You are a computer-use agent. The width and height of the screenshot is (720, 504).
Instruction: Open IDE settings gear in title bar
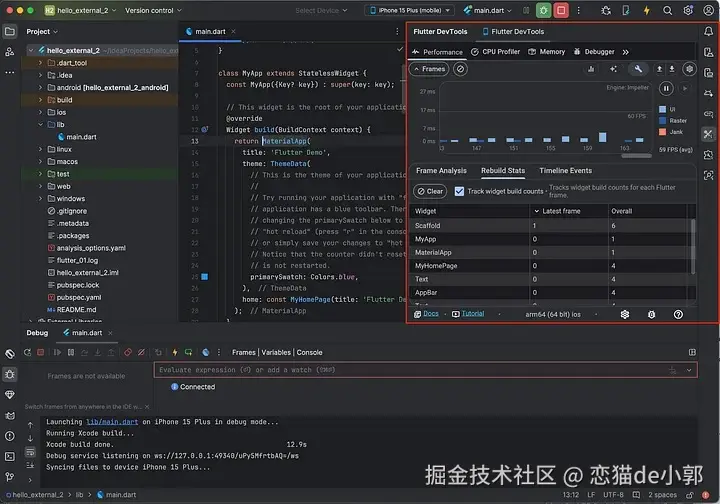688,10
